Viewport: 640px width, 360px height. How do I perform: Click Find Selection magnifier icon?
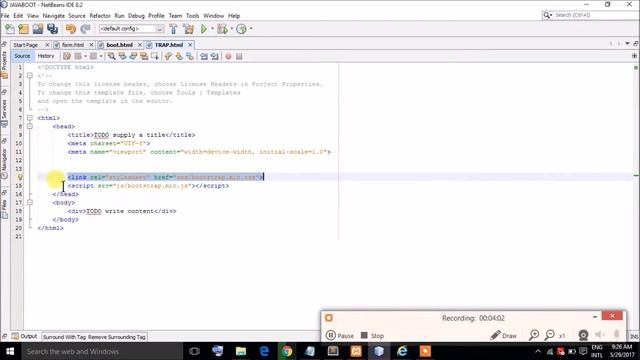point(111,56)
